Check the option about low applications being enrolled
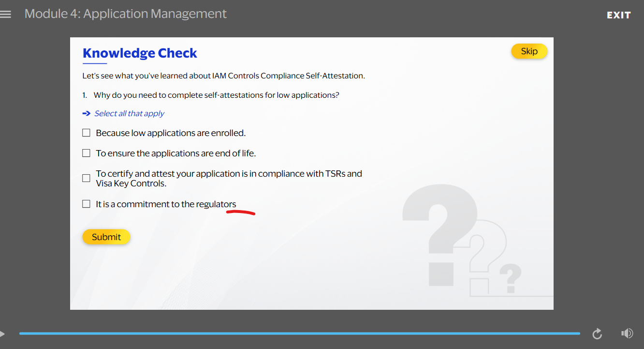The height and width of the screenshot is (349, 644). (x=86, y=132)
